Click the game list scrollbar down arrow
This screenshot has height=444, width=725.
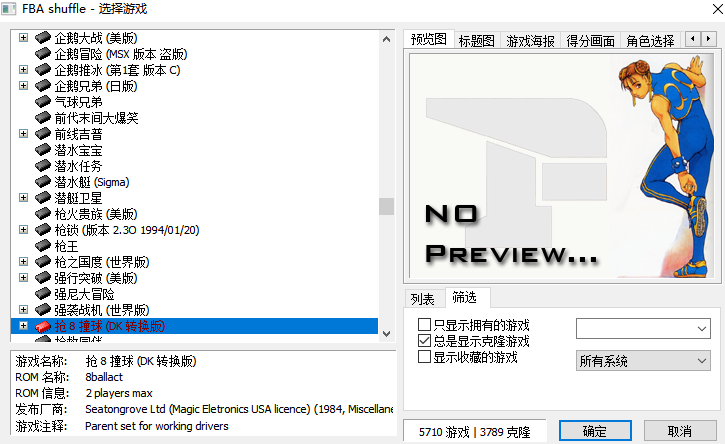[x=387, y=333]
